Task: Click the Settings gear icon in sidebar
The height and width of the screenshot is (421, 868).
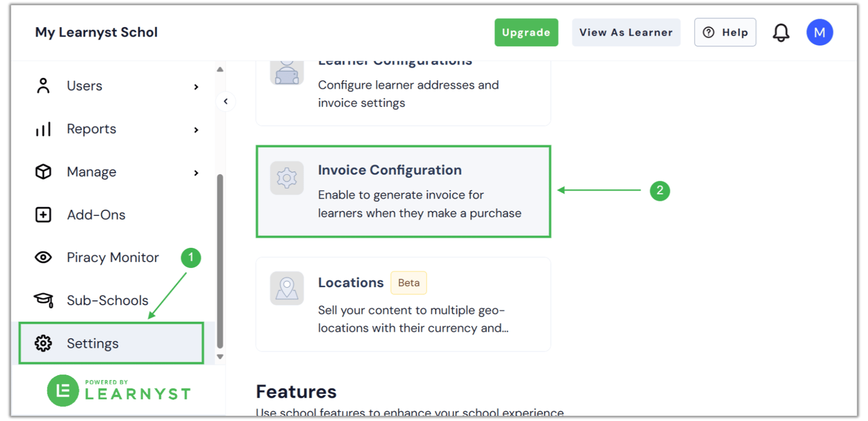Action: (43, 343)
